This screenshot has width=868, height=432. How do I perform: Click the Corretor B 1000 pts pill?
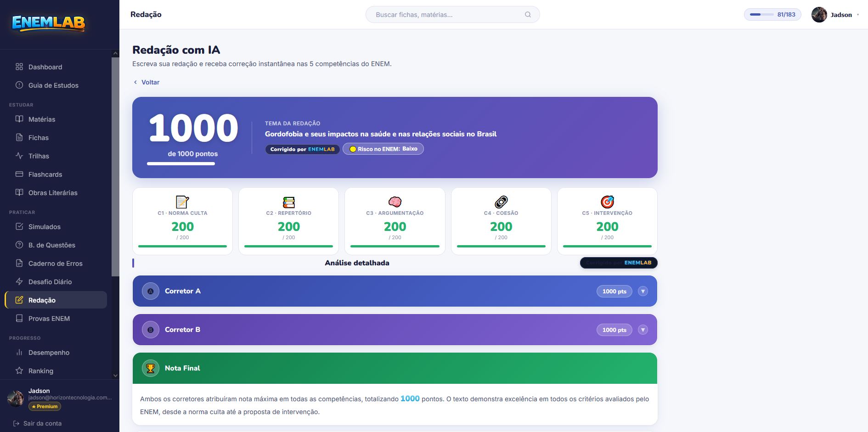point(614,330)
